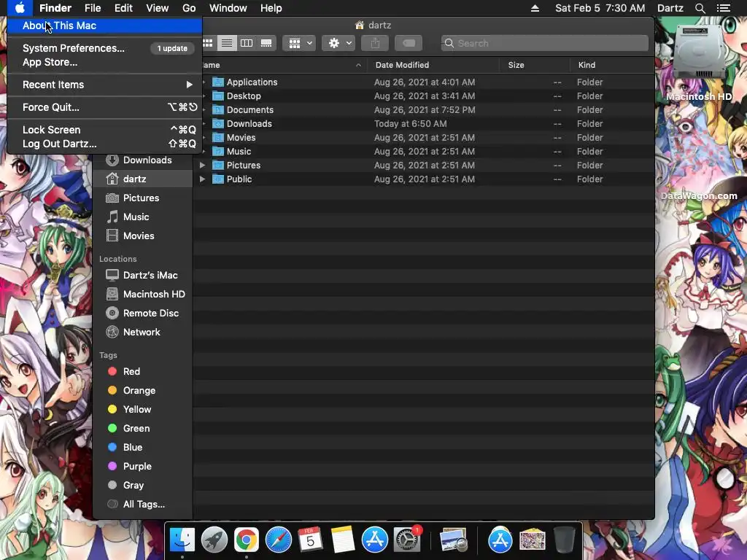Click the Finder search field
The width and height of the screenshot is (747, 560).
(544, 43)
